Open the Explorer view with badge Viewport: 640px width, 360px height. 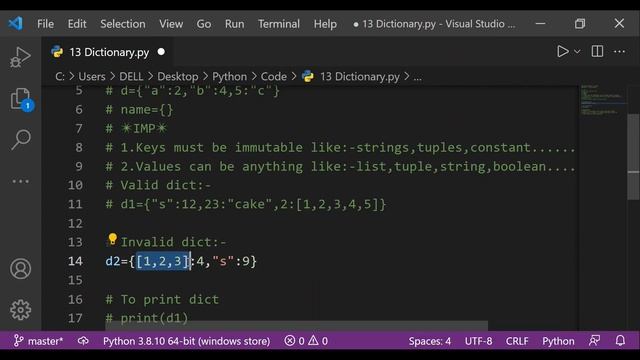click(21, 99)
